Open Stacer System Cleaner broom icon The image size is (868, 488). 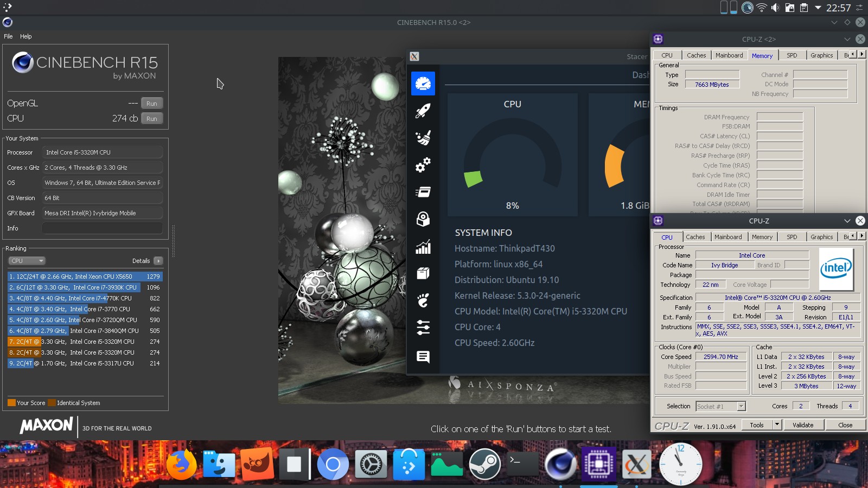[x=423, y=138]
